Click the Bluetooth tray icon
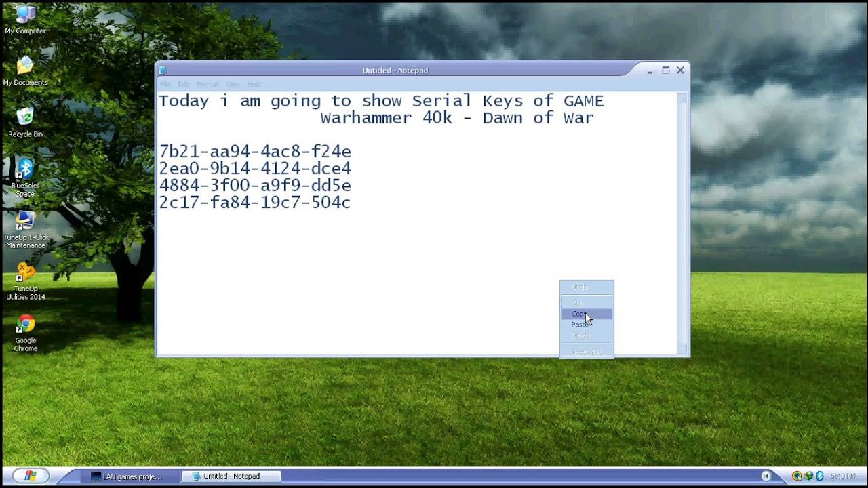Screen dimensions: 868x488 (819, 476)
